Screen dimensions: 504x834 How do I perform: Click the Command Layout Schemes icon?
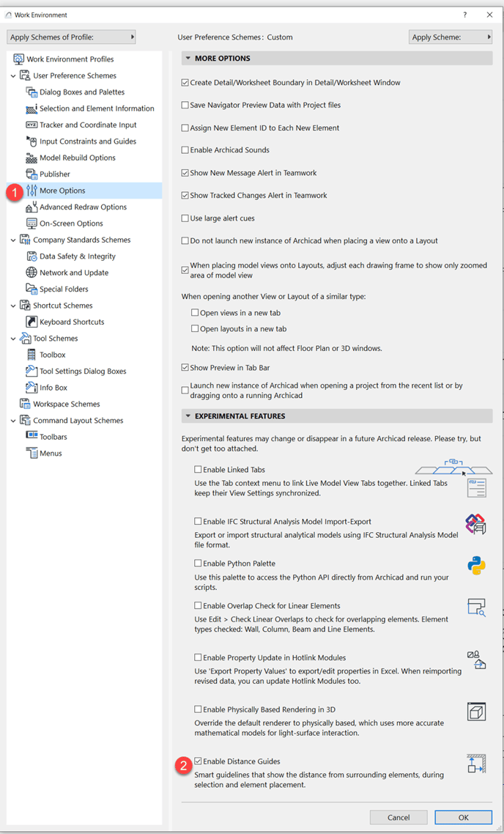[x=25, y=420]
